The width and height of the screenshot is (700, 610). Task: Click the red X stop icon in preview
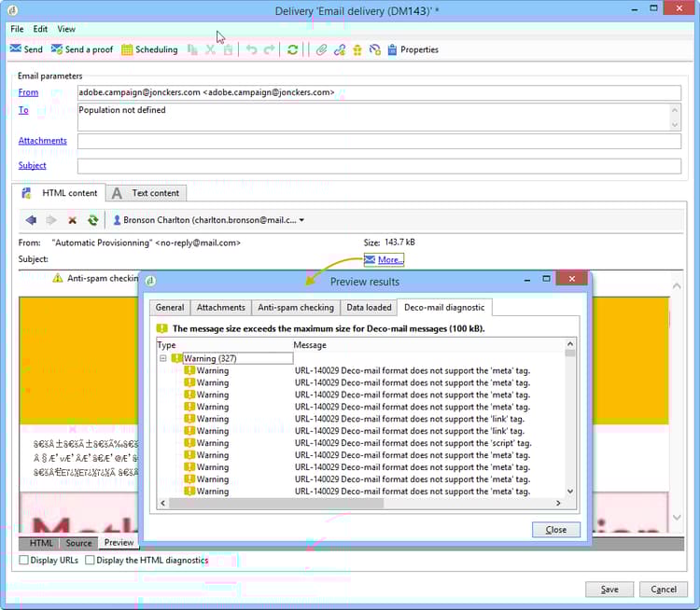[72, 220]
